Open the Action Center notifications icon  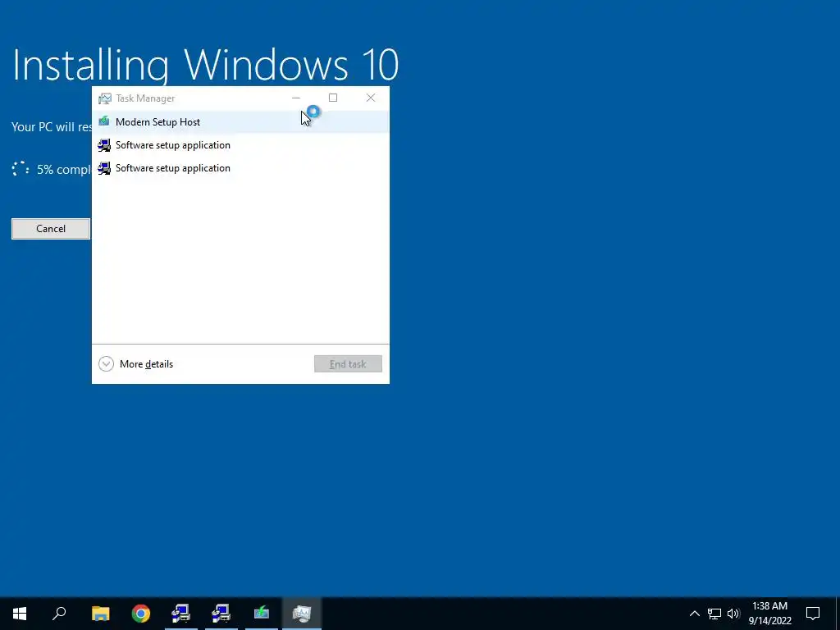[813, 614]
